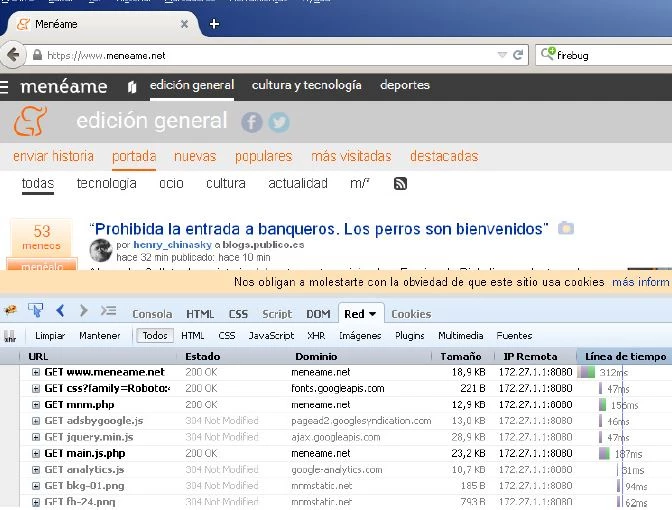Open a new browser tab with plus
The image size is (672, 510).
pos(214,24)
